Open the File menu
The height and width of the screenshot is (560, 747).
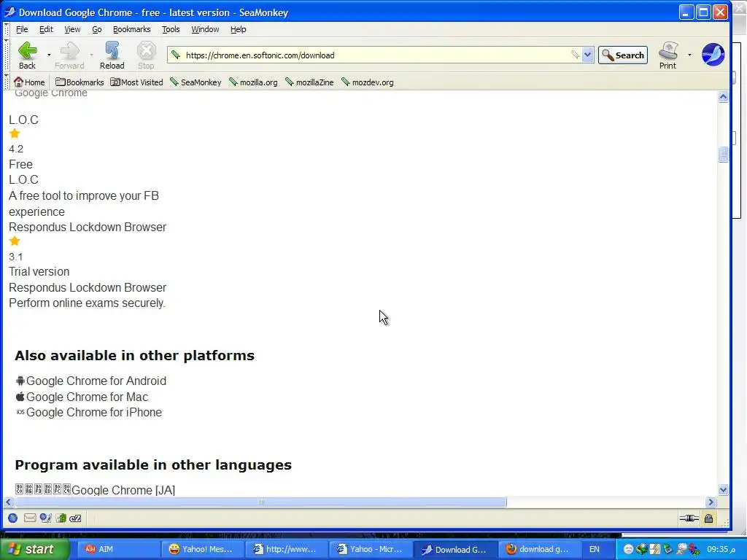pyautogui.click(x=22, y=29)
